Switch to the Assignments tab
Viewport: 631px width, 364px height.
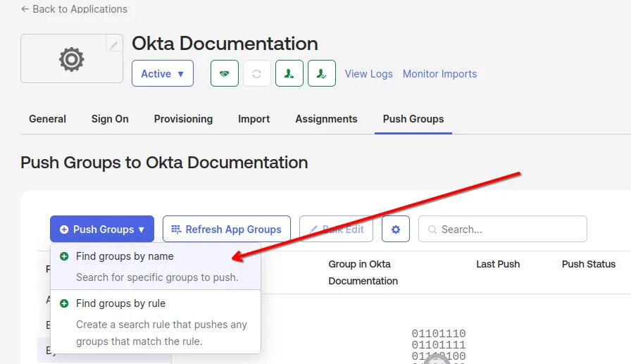point(326,119)
